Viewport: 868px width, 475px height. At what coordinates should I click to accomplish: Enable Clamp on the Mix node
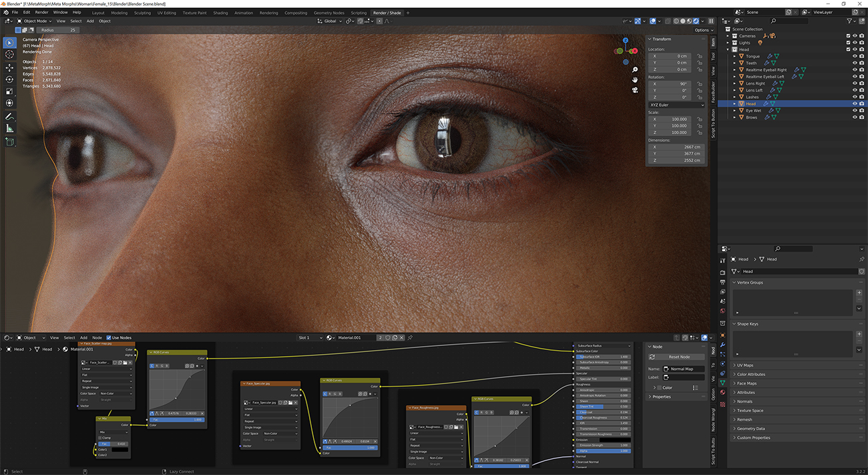100,438
